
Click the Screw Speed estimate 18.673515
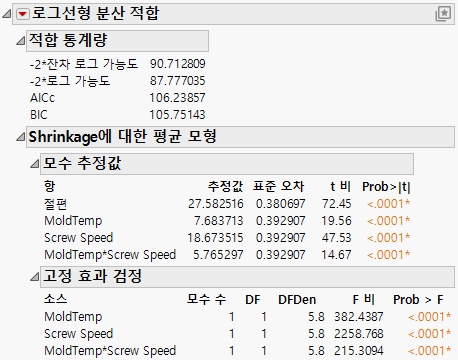pyautogui.click(x=215, y=238)
